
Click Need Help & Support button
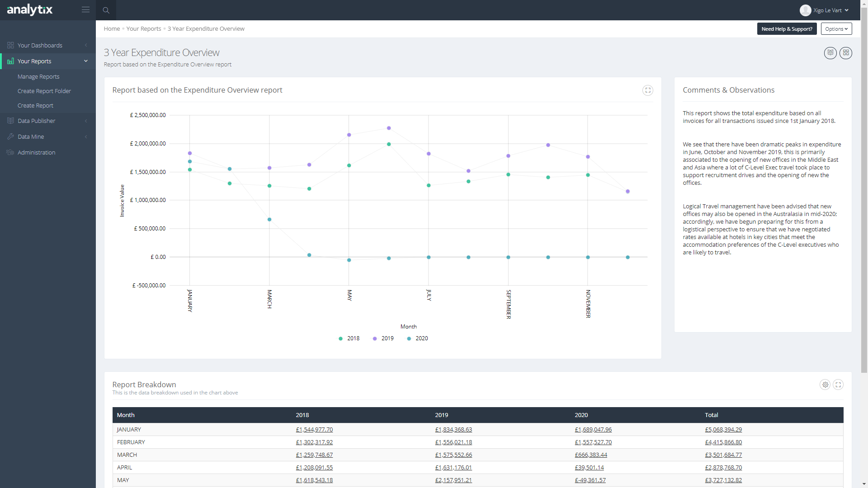pyautogui.click(x=787, y=29)
